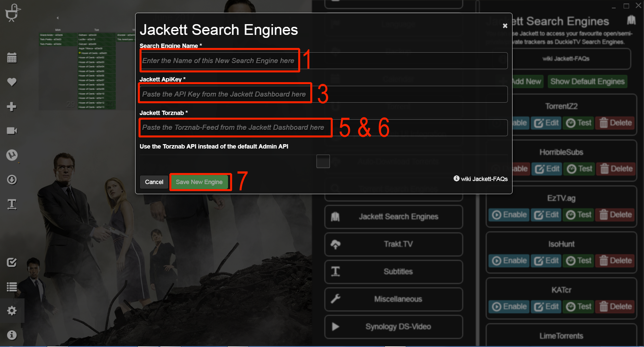The image size is (644, 347).
Task: Click wiki Jackett-FAQs button in right panel
Action: tap(566, 59)
